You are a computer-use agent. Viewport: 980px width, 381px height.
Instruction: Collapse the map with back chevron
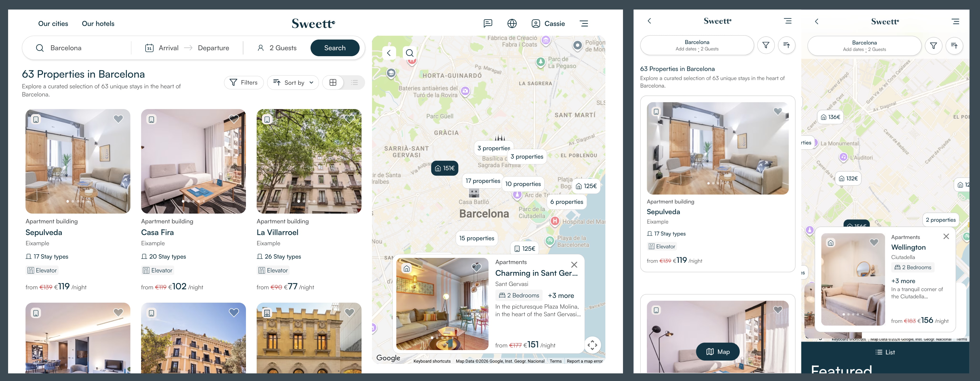[389, 53]
